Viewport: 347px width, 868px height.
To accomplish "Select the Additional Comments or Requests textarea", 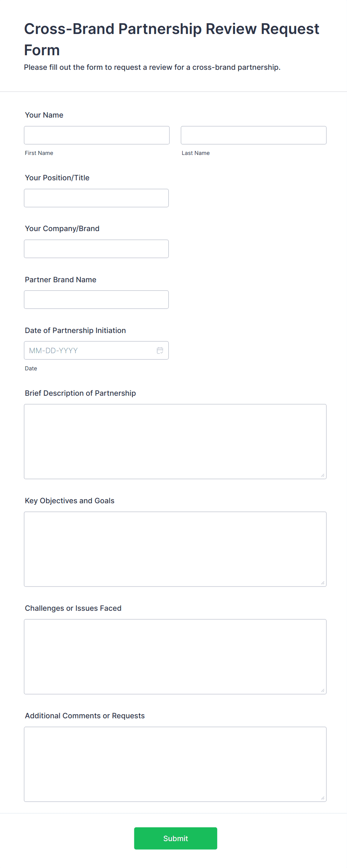I will [175, 764].
